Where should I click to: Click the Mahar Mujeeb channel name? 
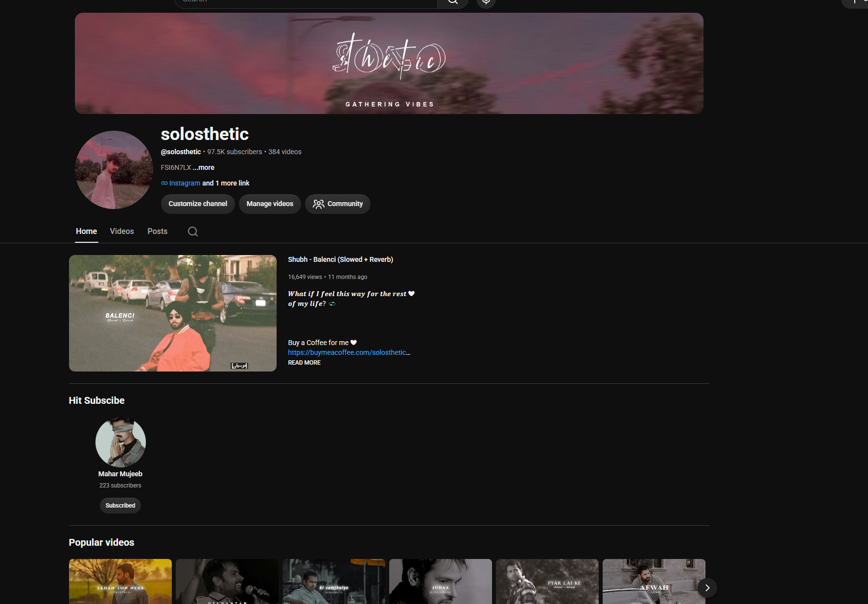click(120, 474)
